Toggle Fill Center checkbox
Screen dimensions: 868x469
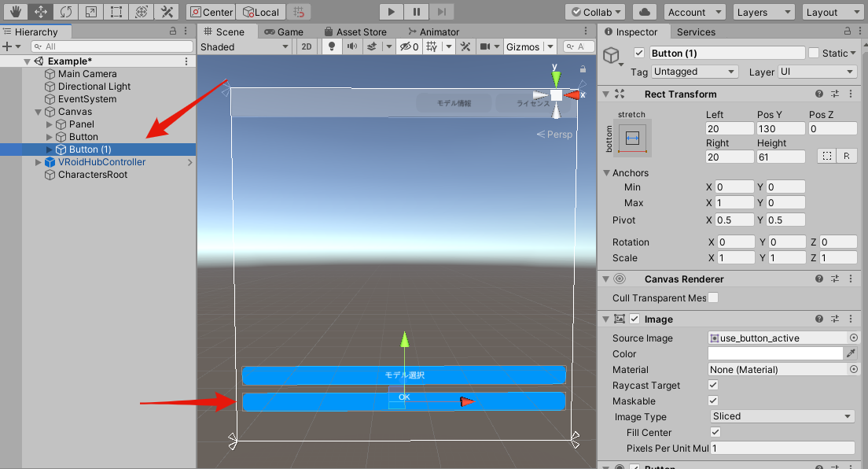tap(715, 432)
